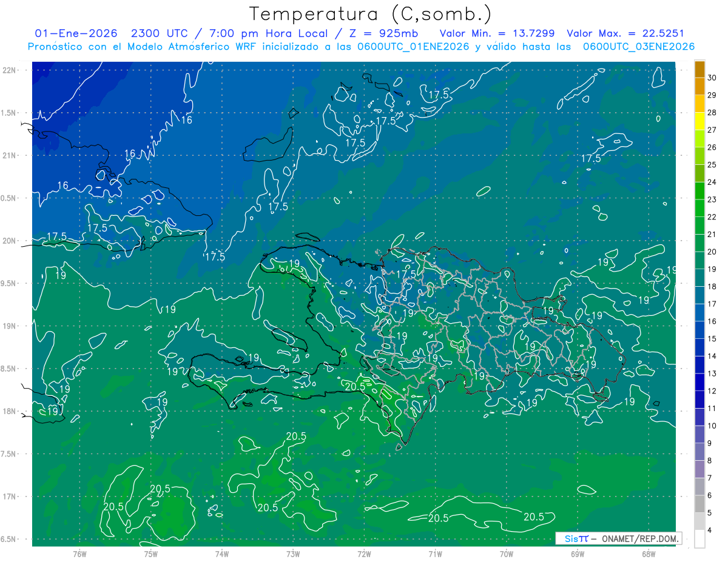Select model start stamp '0600UTC_01ENE2026'
Screen dimensions: 728x562
[413, 47]
